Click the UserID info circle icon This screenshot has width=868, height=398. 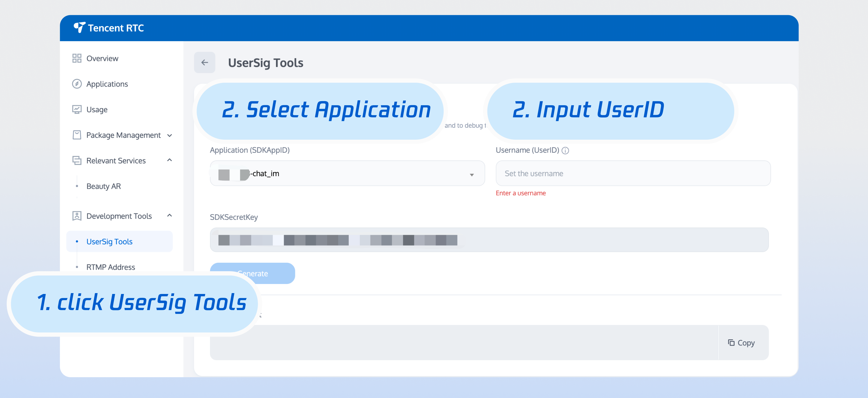[x=565, y=151]
